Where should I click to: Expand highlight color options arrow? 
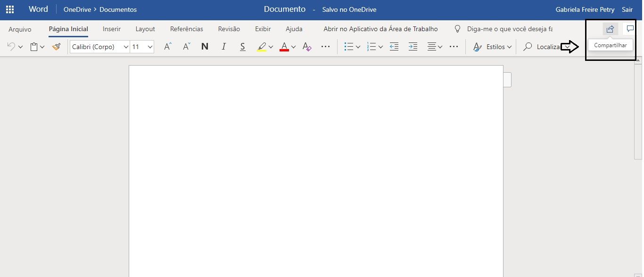(x=271, y=47)
